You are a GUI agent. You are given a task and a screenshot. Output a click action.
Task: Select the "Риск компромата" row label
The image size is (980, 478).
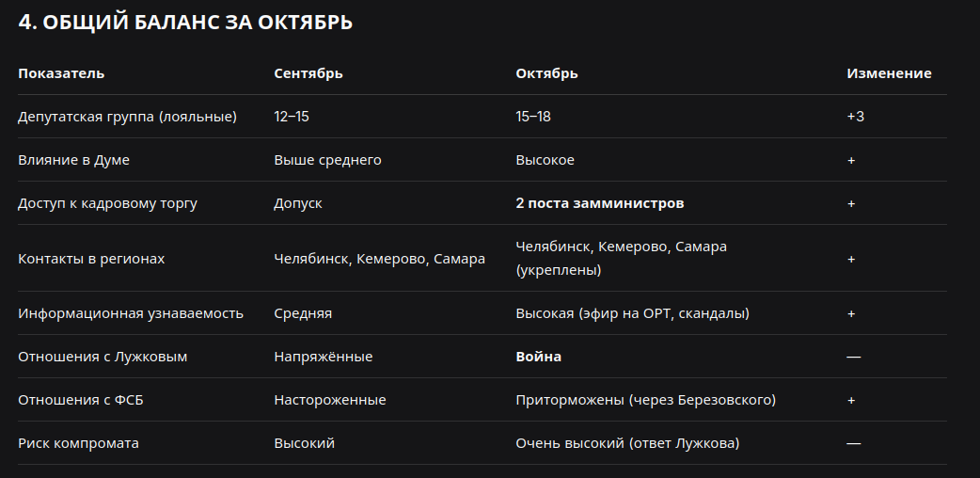tap(79, 443)
